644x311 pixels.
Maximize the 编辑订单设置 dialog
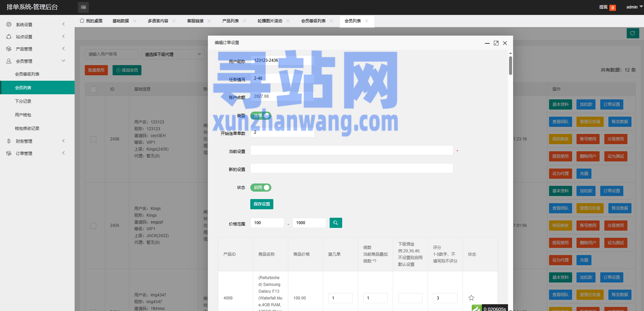point(496,43)
